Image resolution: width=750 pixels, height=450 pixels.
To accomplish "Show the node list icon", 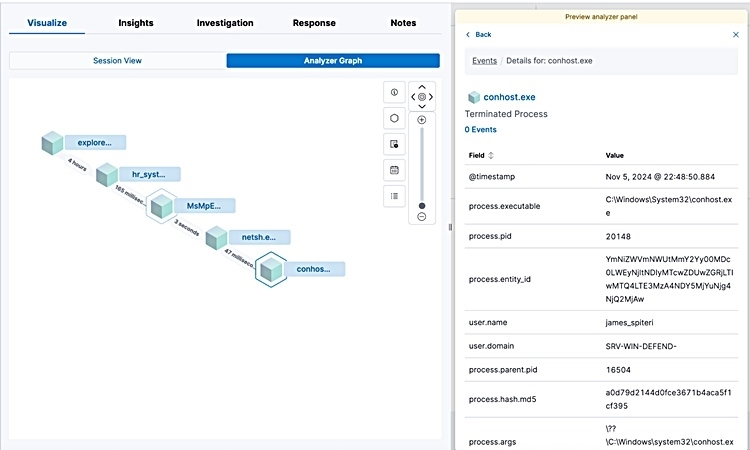I will pos(394,196).
